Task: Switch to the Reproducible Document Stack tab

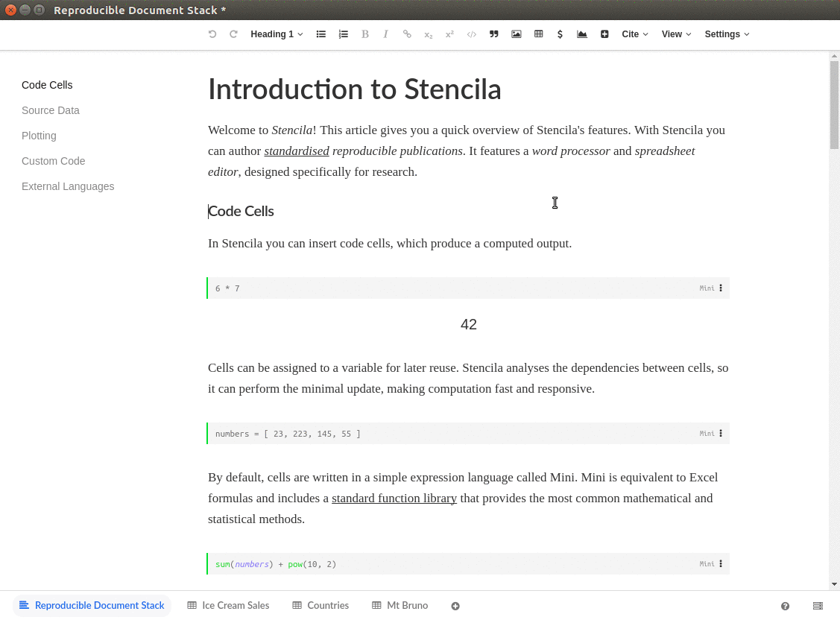Action: pyautogui.click(x=92, y=606)
